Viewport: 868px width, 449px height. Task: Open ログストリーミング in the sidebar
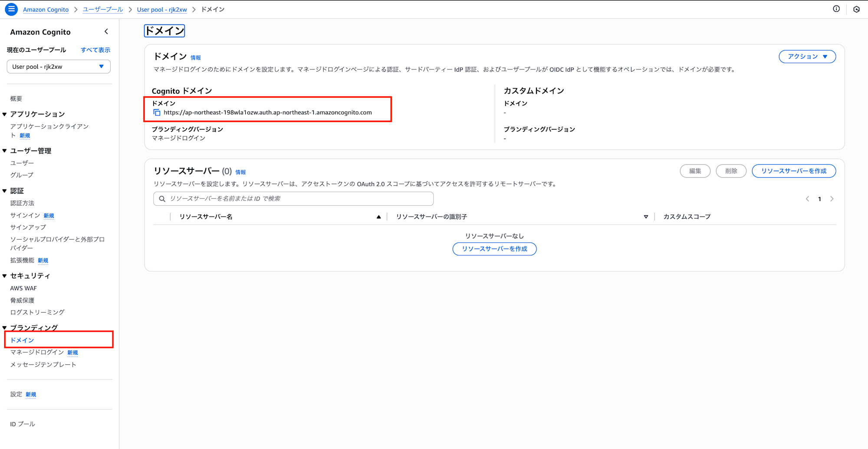pos(37,312)
